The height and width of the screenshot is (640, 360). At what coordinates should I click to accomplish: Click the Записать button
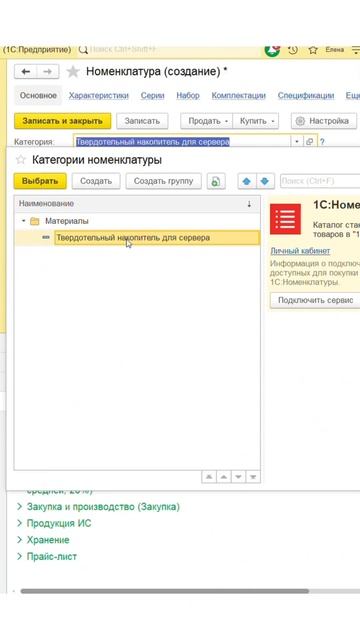click(x=142, y=121)
